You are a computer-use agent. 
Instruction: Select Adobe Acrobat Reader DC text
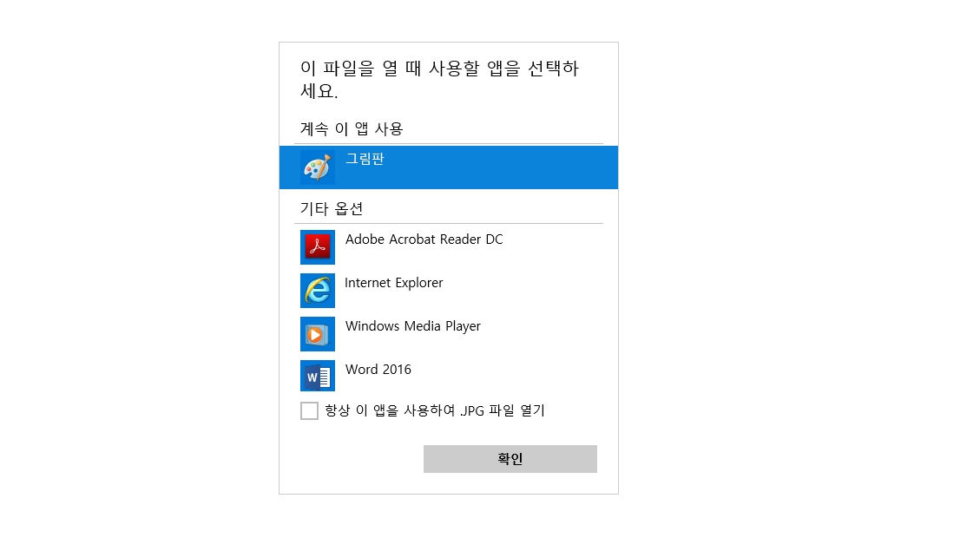pyautogui.click(x=424, y=239)
